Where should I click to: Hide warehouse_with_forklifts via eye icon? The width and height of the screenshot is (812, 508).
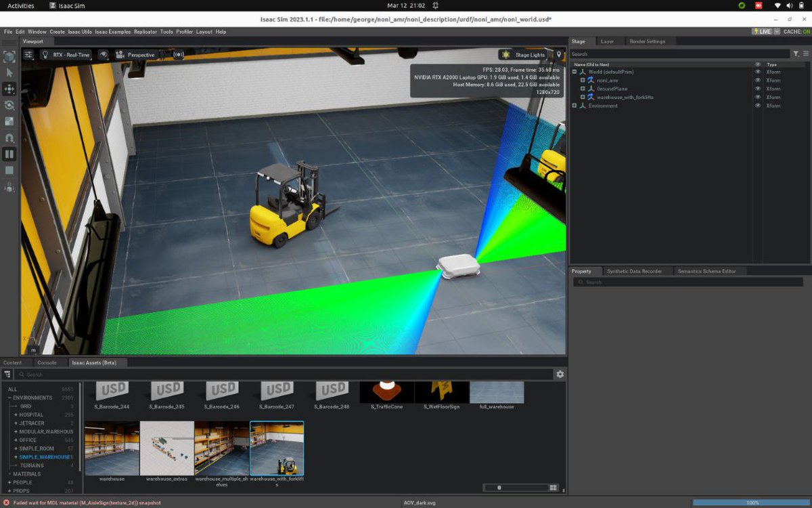757,97
